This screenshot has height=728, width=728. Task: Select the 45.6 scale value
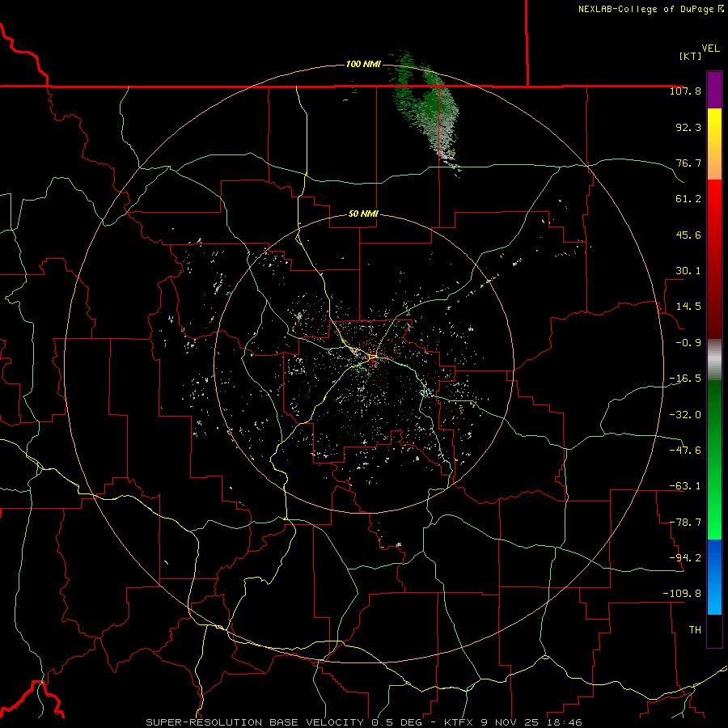tap(688, 235)
